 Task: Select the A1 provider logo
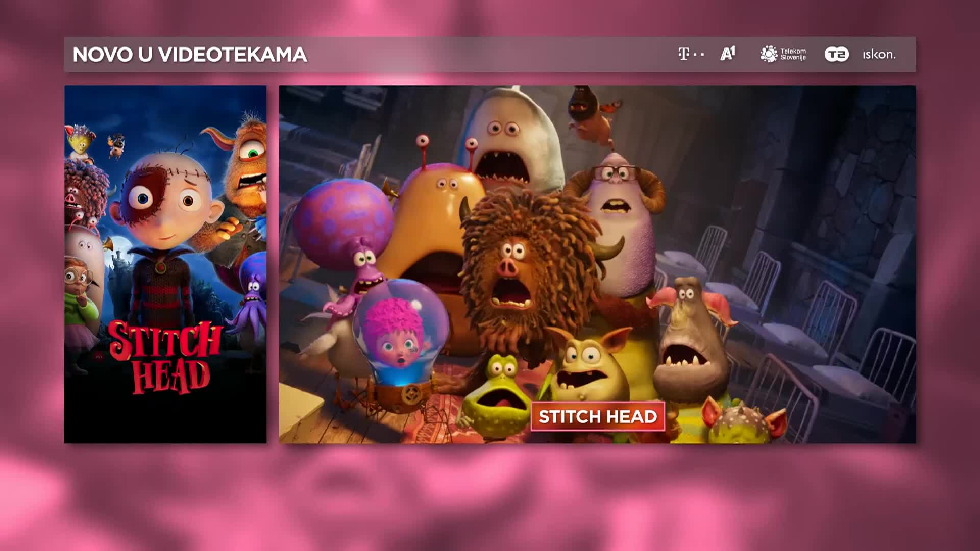click(x=728, y=54)
